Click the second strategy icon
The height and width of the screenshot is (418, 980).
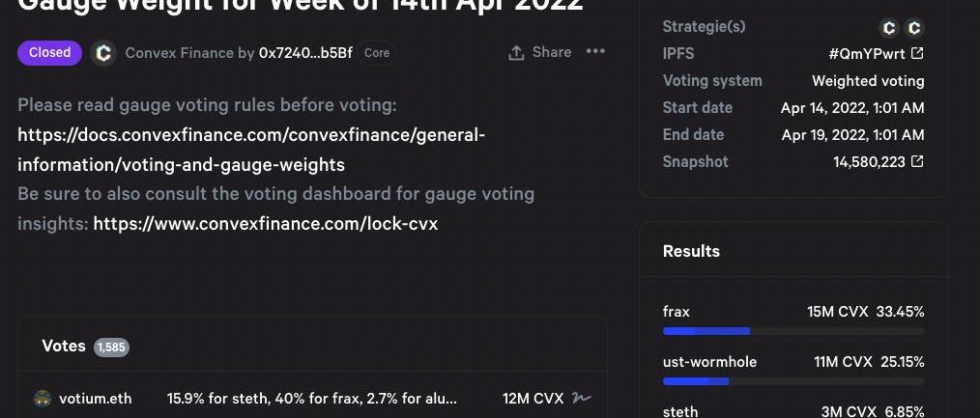914,28
